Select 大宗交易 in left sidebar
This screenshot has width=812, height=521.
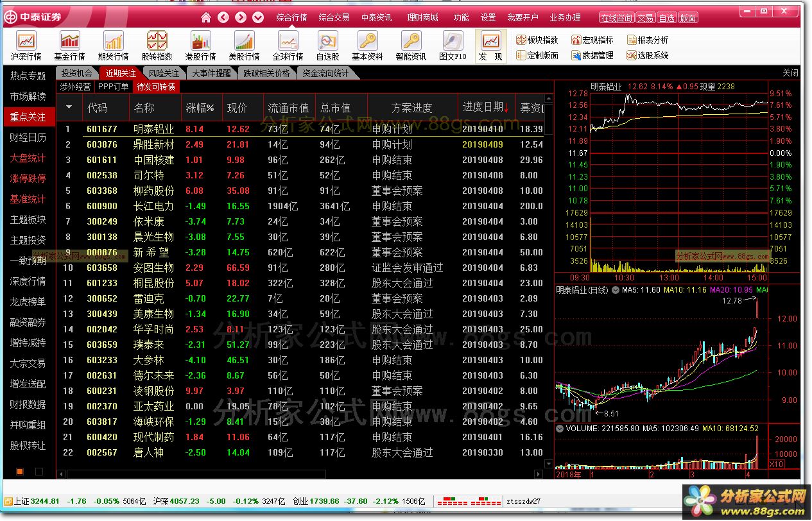tap(28, 363)
